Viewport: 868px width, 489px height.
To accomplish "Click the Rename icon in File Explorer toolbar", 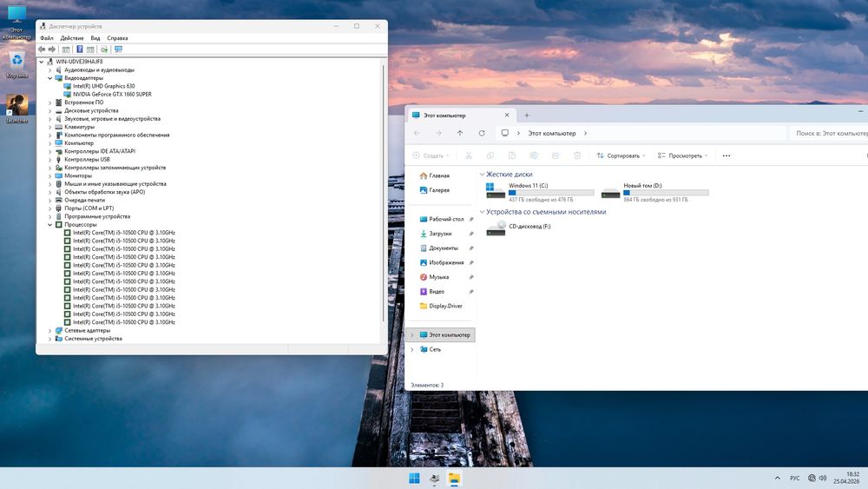I will pyautogui.click(x=534, y=155).
